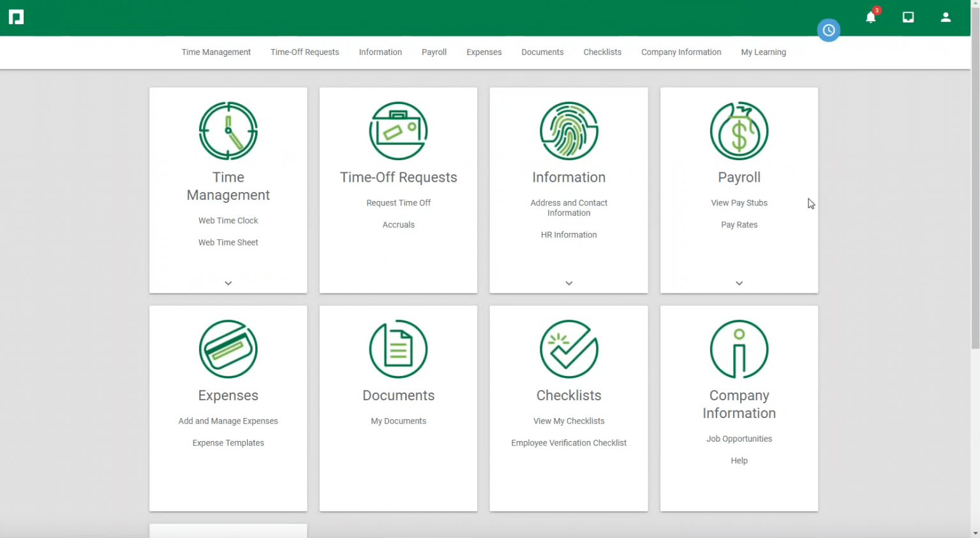
Task: Click the Request Time Off link
Action: [398, 202]
